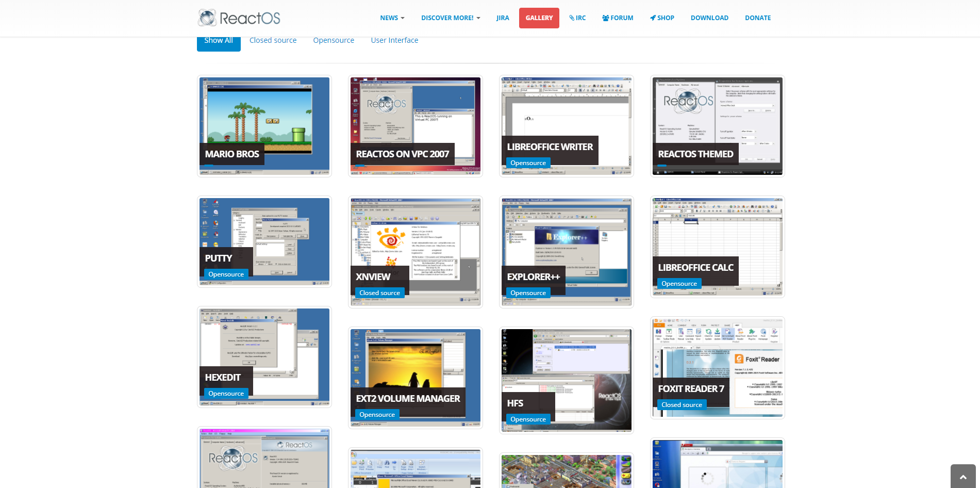980x488 pixels.
Task: Visit the FORUM page
Action: click(618, 18)
